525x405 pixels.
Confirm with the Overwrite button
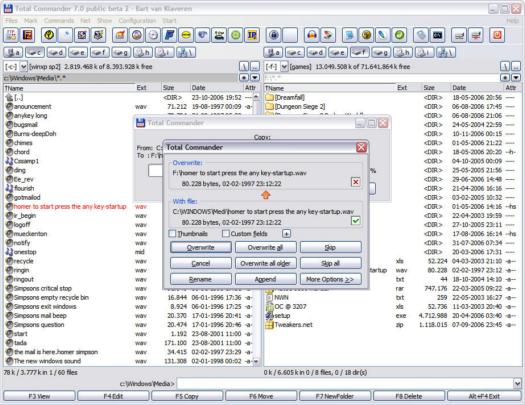point(201,247)
